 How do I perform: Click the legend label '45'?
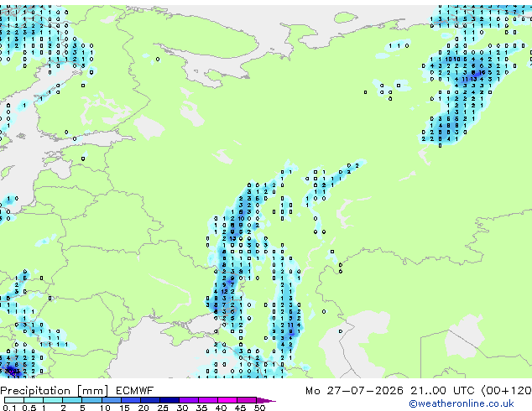(240, 408)
